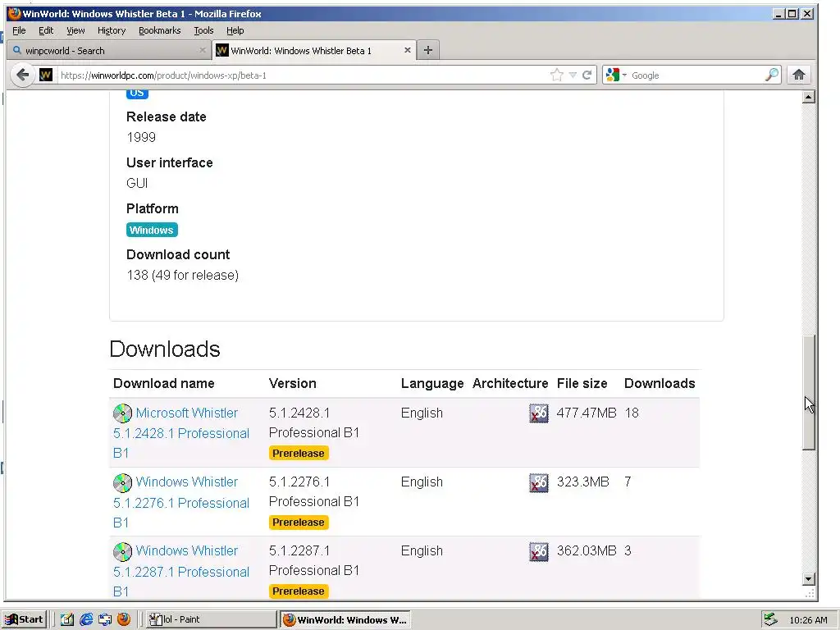This screenshot has width=840, height=630.
Task: Click the Prerelease badge under 5.1.2287.1
Action: (299, 591)
